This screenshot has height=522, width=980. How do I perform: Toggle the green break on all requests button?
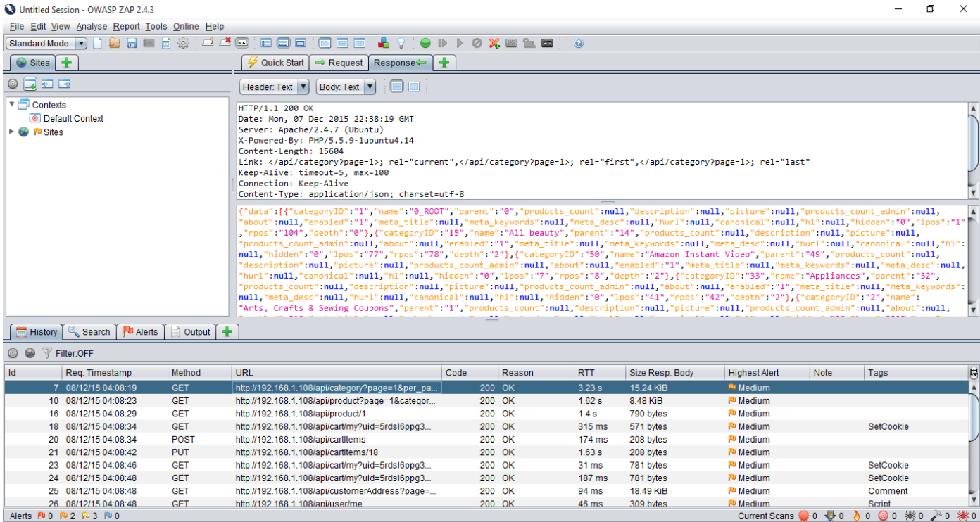(x=425, y=43)
